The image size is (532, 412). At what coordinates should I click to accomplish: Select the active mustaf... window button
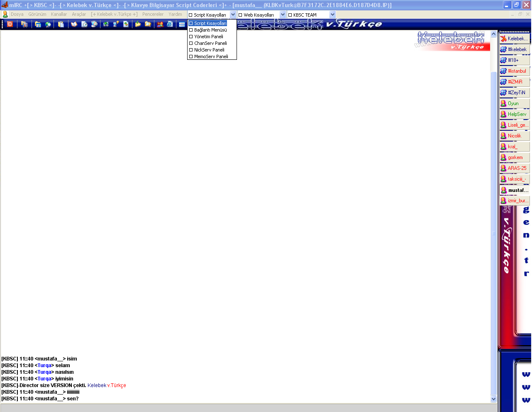[515, 190]
